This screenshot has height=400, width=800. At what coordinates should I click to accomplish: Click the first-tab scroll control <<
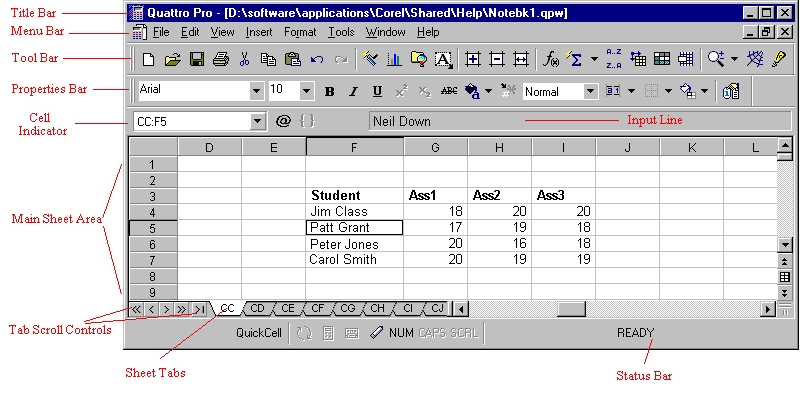[x=136, y=309]
